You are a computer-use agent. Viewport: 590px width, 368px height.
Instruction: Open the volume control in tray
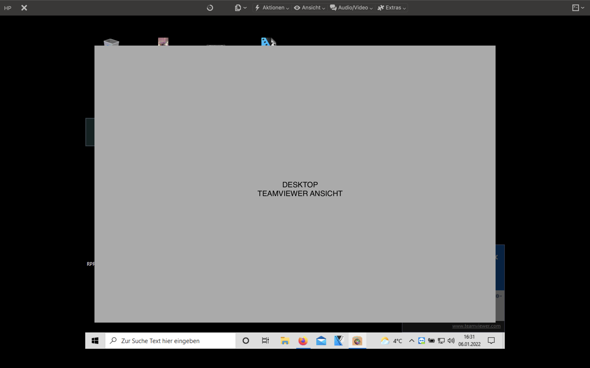(451, 341)
